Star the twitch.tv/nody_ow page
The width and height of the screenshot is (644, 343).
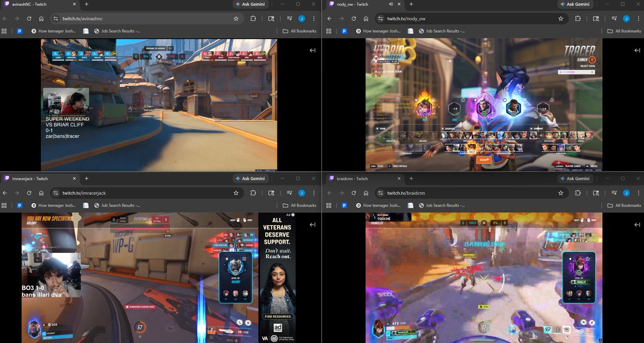coord(560,18)
